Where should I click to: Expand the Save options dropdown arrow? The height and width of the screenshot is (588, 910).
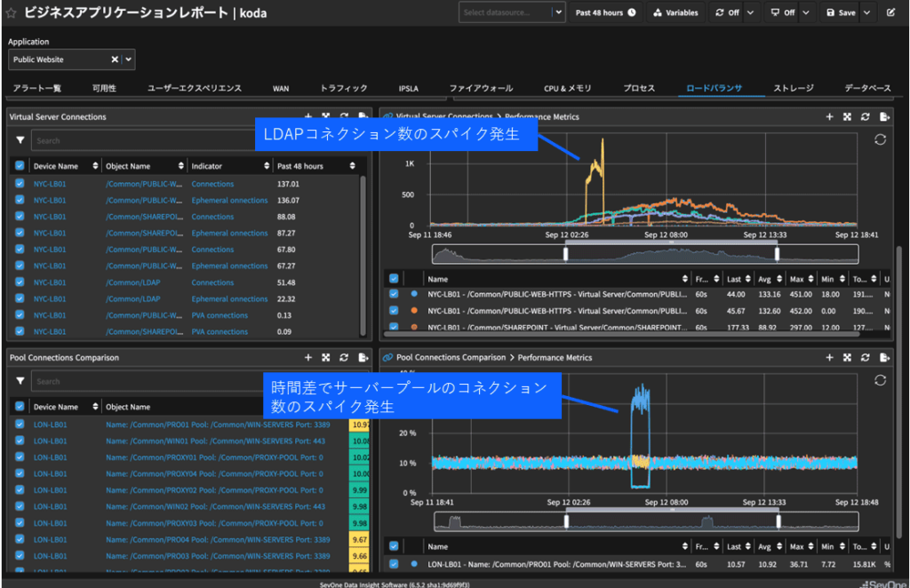866,12
